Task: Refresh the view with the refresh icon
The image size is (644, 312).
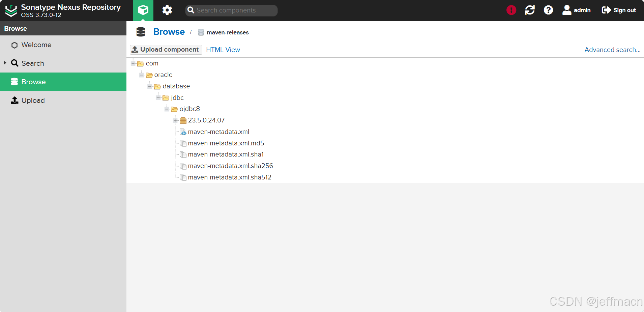Action: coord(530,10)
